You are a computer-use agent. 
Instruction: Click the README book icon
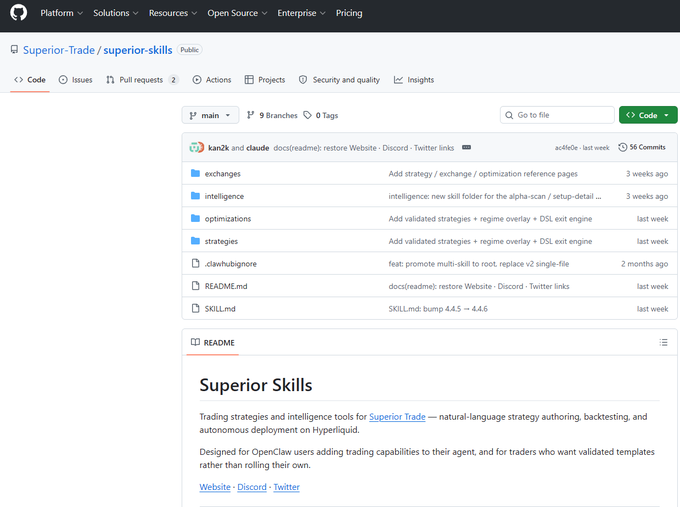point(196,342)
